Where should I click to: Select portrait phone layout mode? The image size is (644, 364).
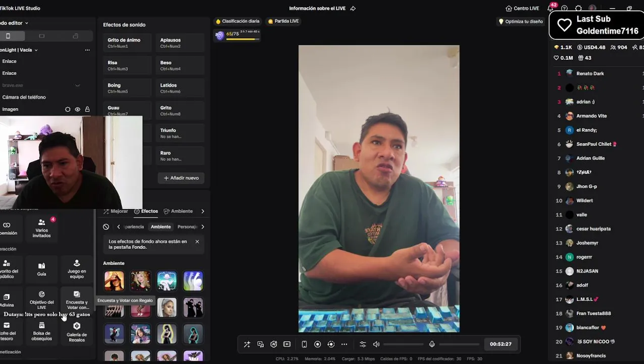[8, 36]
